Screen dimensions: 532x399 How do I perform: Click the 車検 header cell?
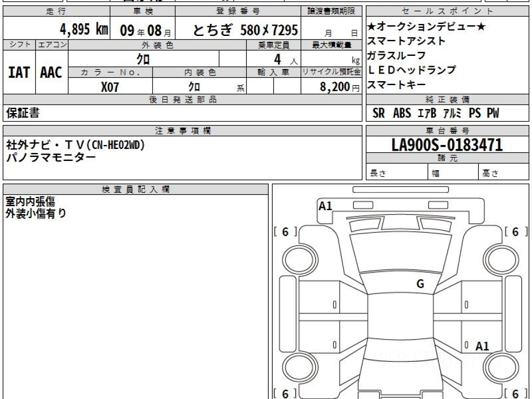point(142,12)
